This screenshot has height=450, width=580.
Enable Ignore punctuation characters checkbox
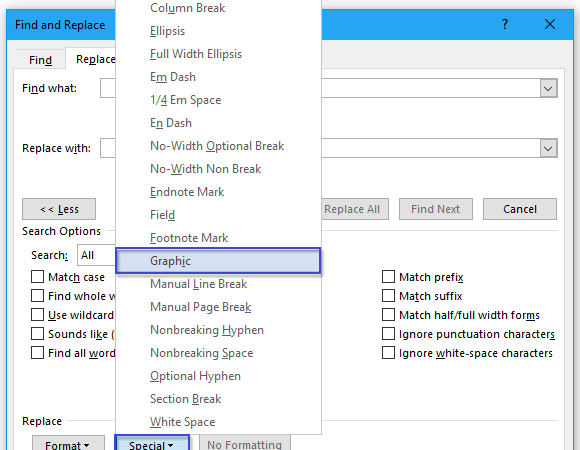point(388,334)
